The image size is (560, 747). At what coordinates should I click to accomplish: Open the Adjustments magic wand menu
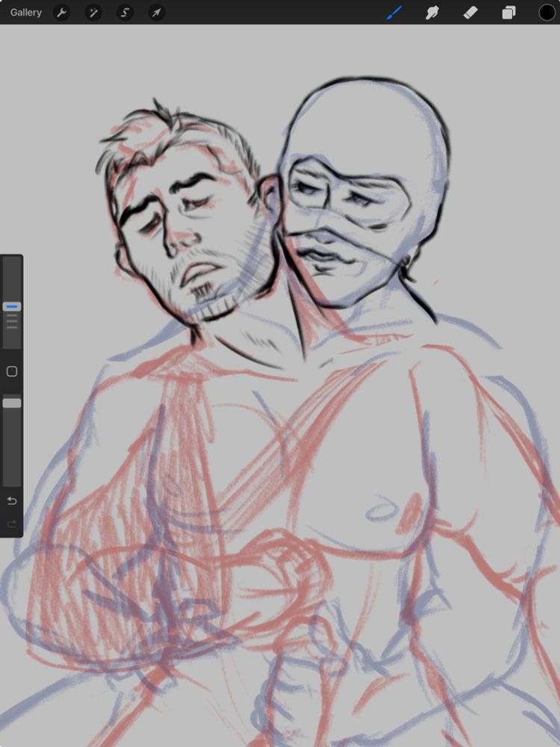(x=93, y=13)
